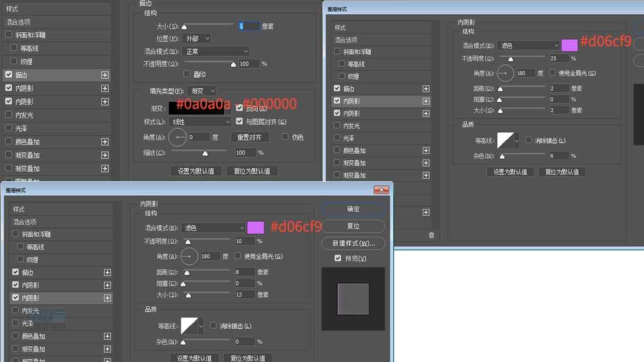Click plus beside highlighted 内阴影 in front dialog
Screen dimensions: 644x362
tap(107, 298)
